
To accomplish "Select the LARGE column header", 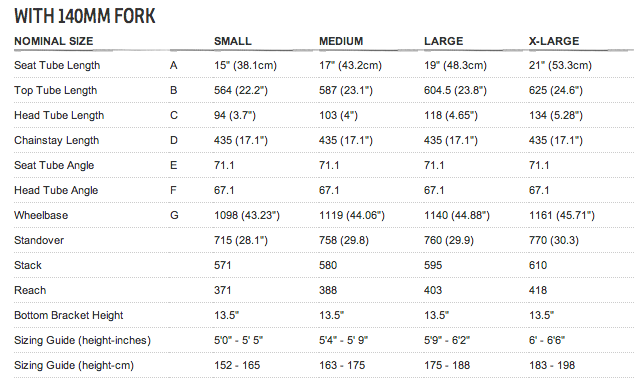I will (x=443, y=41).
